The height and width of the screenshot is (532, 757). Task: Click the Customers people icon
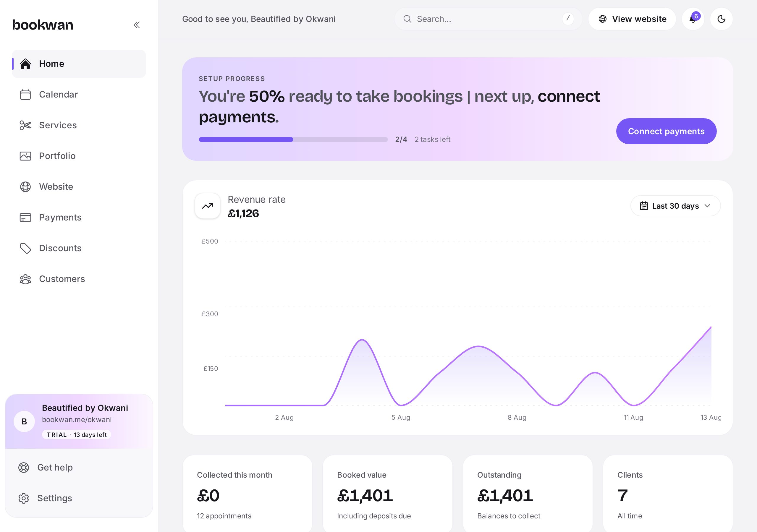pos(25,279)
